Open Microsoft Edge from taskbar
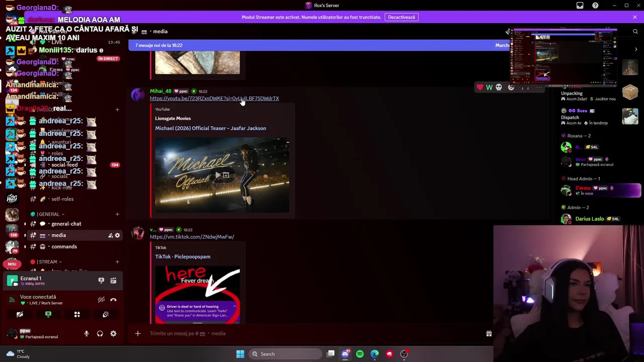This screenshot has height=362, width=644. pos(374,354)
